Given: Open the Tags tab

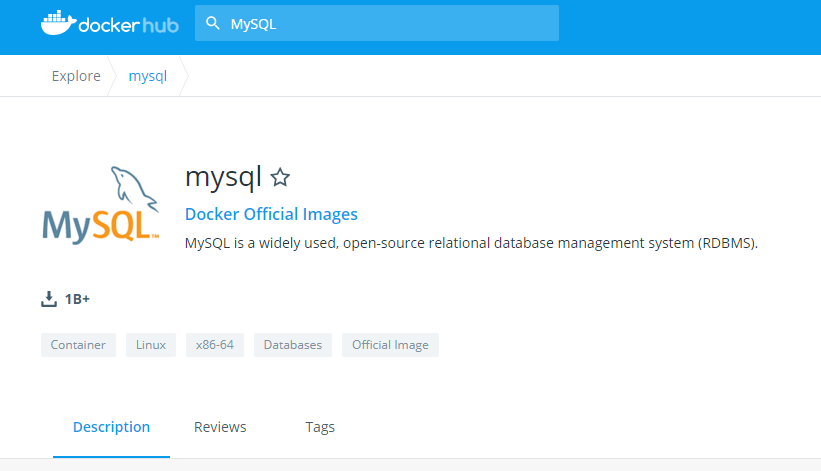Looking at the screenshot, I should pos(320,427).
